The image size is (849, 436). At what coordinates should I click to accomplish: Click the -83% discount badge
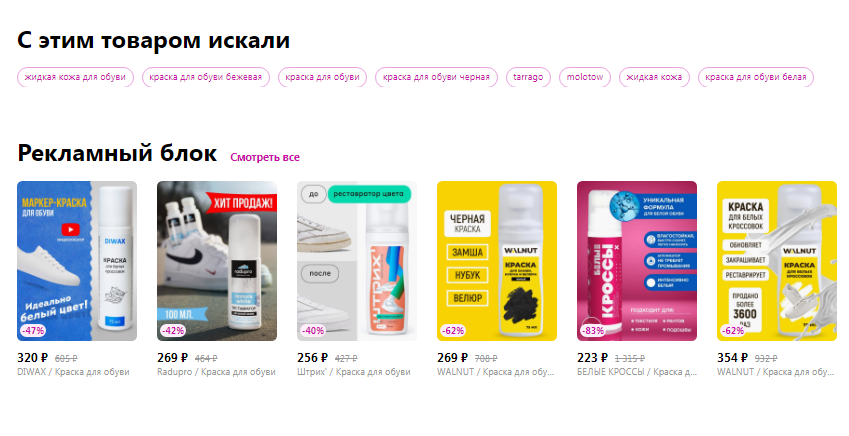(x=593, y=330)
